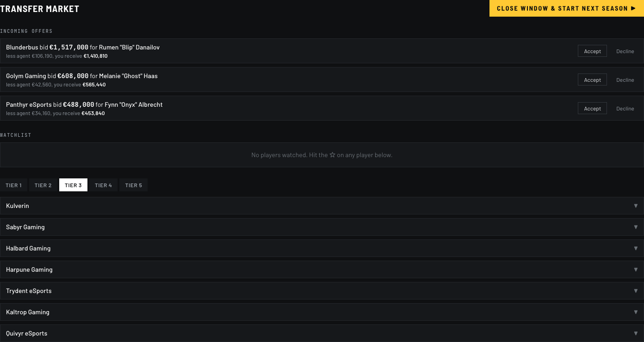
Task: Accept Blunderbus bid for Rumen Danailov
Action: pyautogui.click(x=592, y=51)
